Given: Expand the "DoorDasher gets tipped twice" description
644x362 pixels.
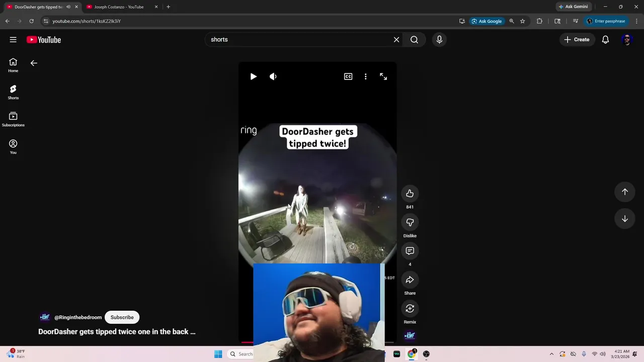Looking at the screenshot, I should [x=117, y=332].
